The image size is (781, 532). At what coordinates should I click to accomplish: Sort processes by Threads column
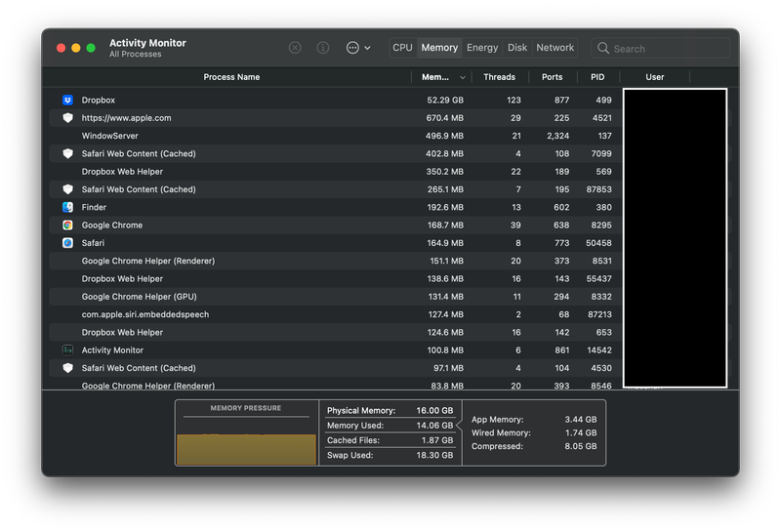pyautogui.click(x=499, y=77)
